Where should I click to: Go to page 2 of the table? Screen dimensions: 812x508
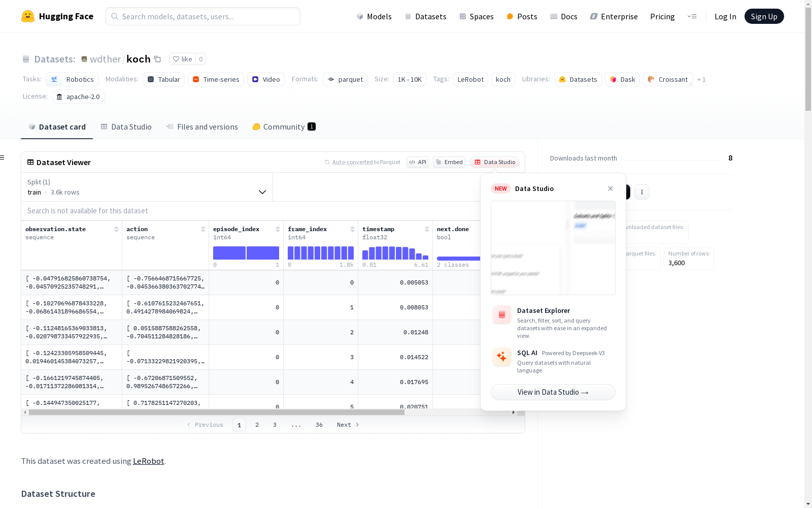(257, 425)
